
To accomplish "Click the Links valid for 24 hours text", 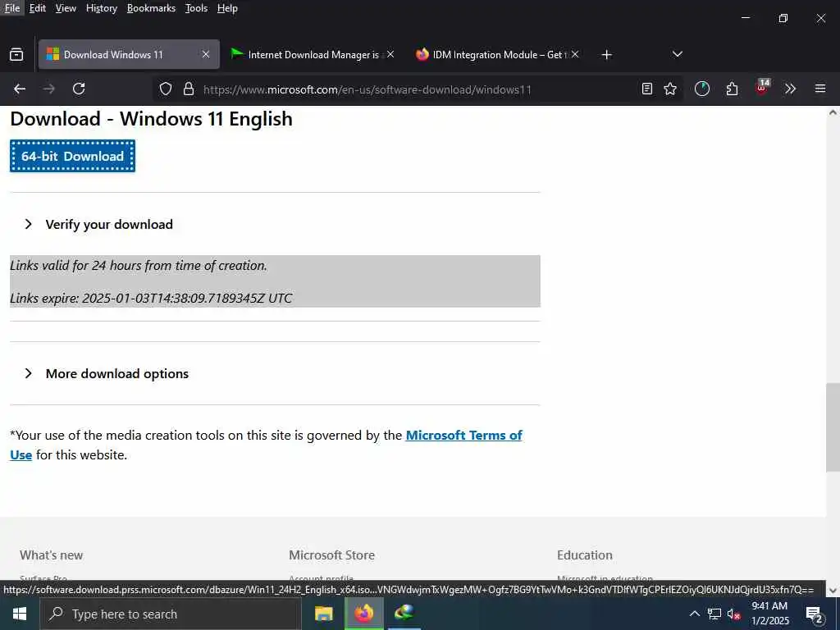I will [138, 265].
